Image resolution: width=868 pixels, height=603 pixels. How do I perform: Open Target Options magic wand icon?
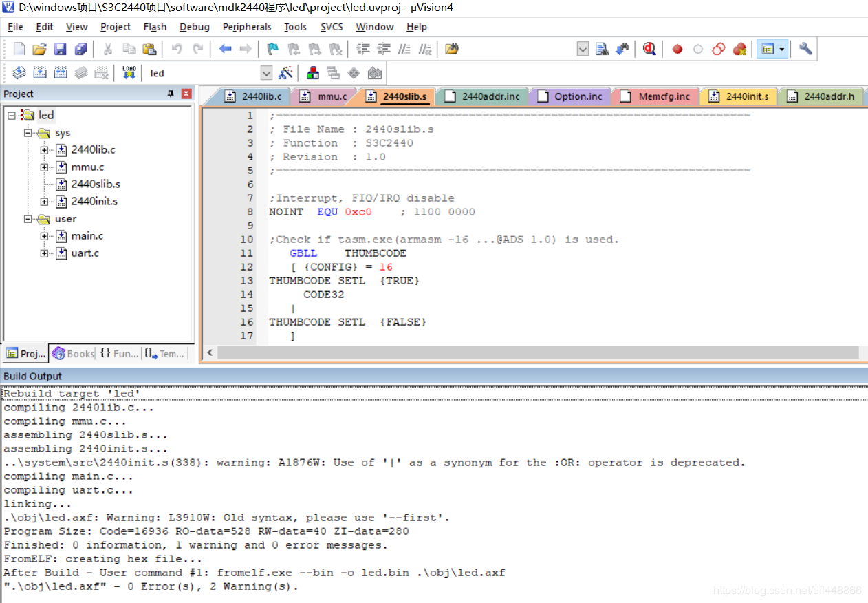286,73
